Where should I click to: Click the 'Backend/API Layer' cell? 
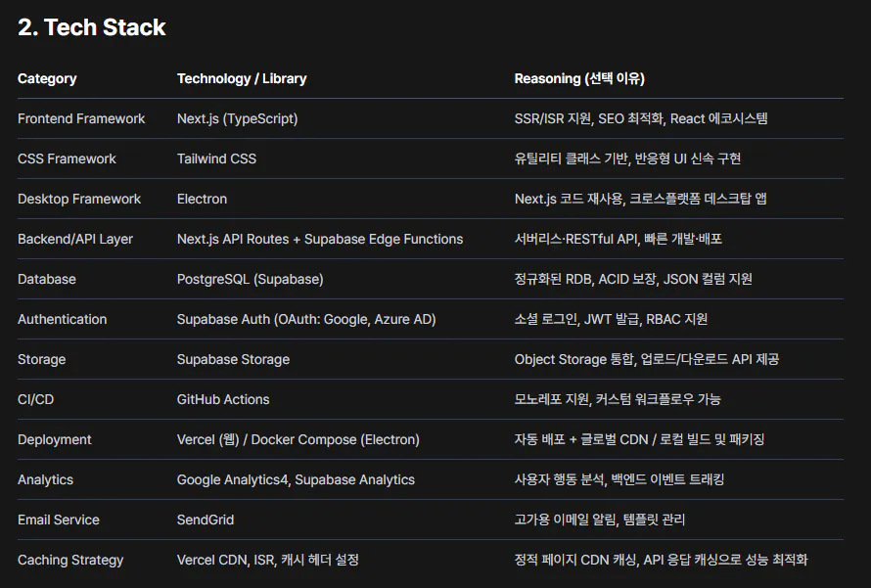click(x=75, y=239)
